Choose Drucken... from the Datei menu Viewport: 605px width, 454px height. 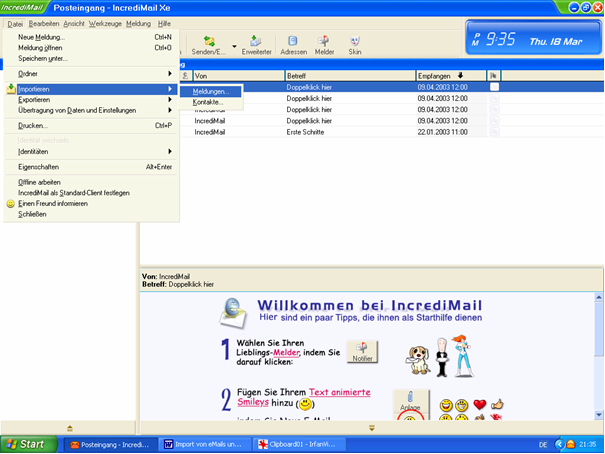click(x=91, y=125)
